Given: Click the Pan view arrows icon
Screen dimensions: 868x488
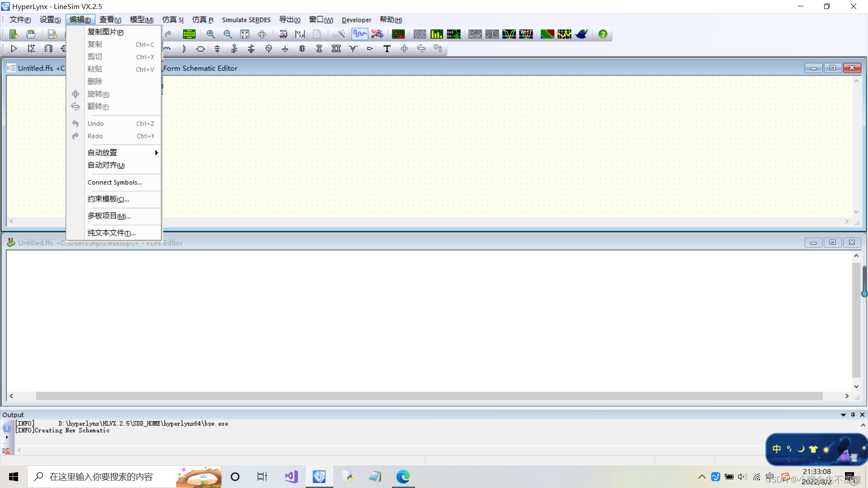Looking at the screenshot, I should (262, 34).
